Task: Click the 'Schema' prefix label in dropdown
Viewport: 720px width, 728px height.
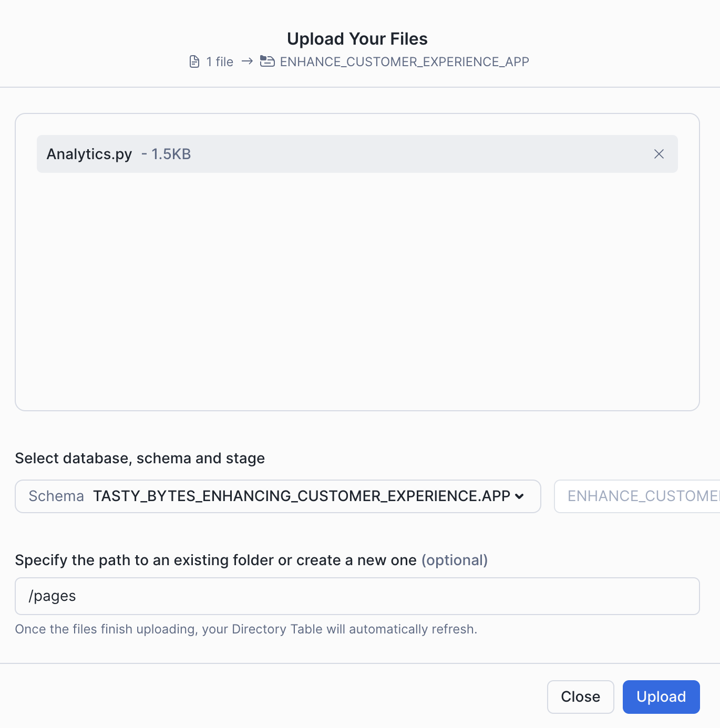Action: [56, 496]
